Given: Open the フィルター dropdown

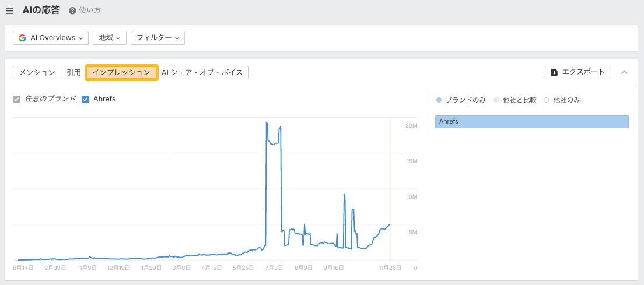Looking at the screenshot, I should (157, 38).
